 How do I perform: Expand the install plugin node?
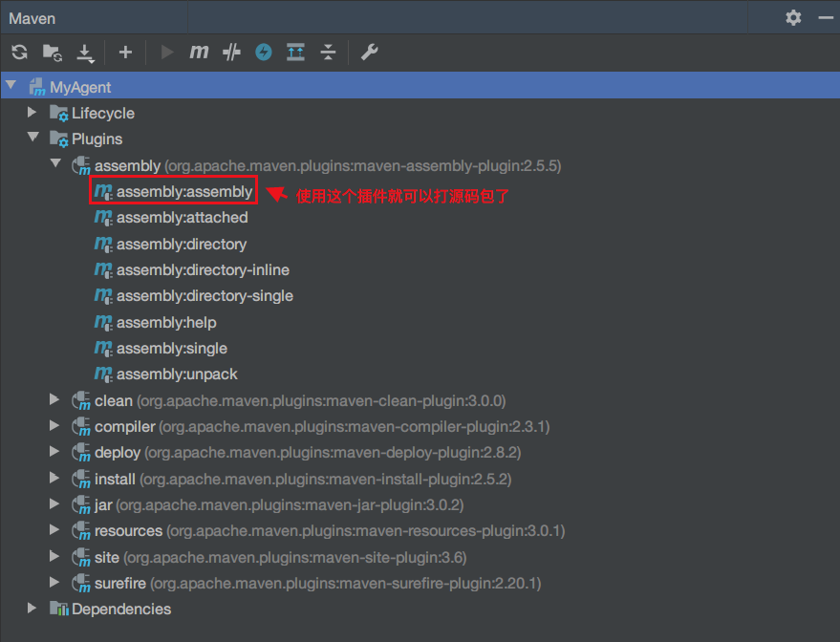pyautogui.click(x=54, y=478)
